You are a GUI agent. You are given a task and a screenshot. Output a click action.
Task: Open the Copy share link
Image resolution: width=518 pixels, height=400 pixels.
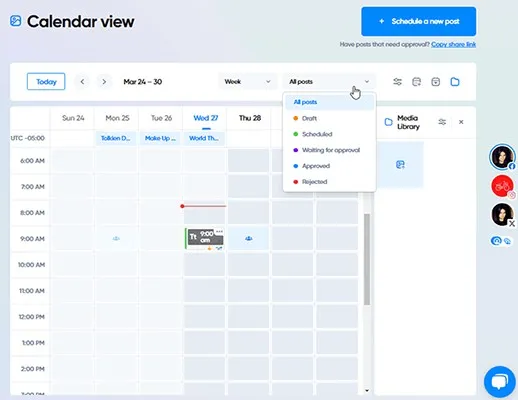pos(453,44)
